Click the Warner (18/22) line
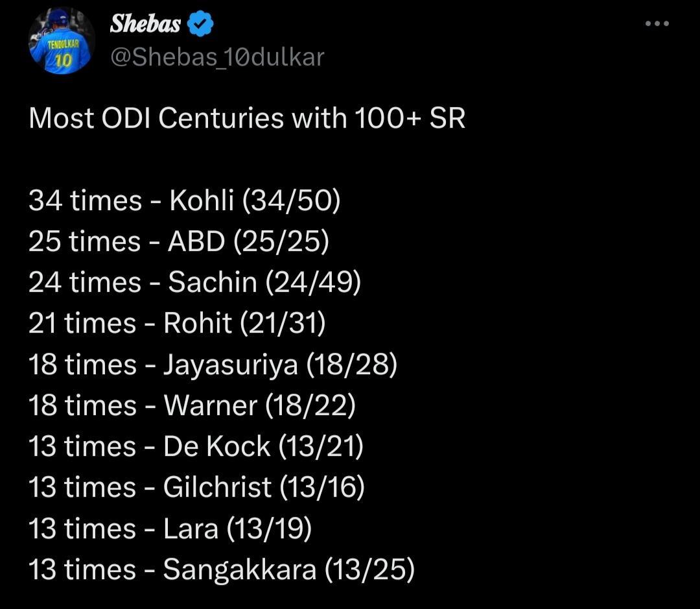This screenshot has height=609, width=700. [x=192, y=405]
